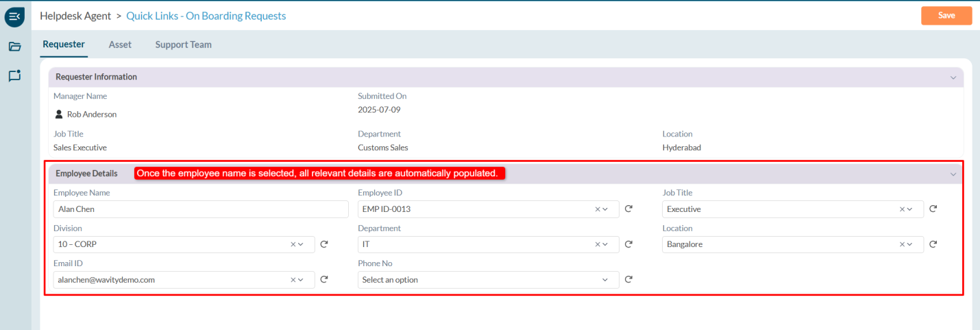Open the folder icon in sidebar
The image size is (980, 330).
pos(14,47)
